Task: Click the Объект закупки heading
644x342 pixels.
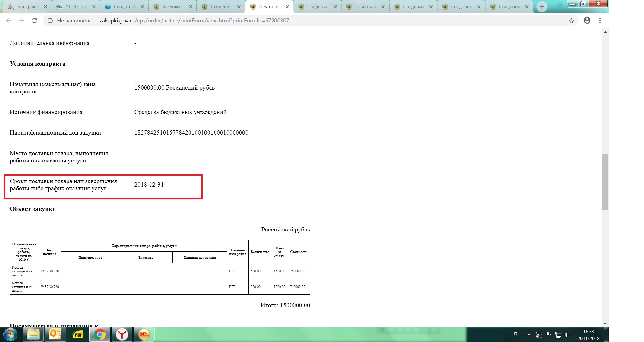Action: pyautogui.click(x=33, y=209)
